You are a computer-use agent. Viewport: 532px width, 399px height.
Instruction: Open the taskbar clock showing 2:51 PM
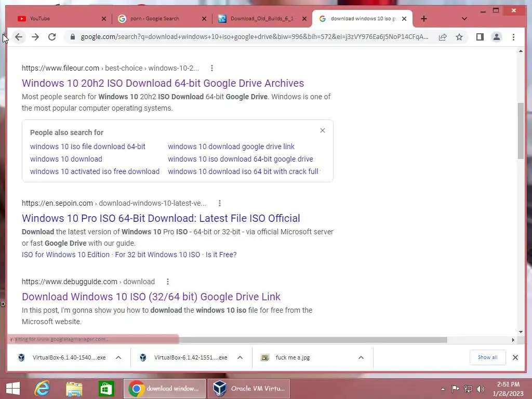tap(508, 389)
